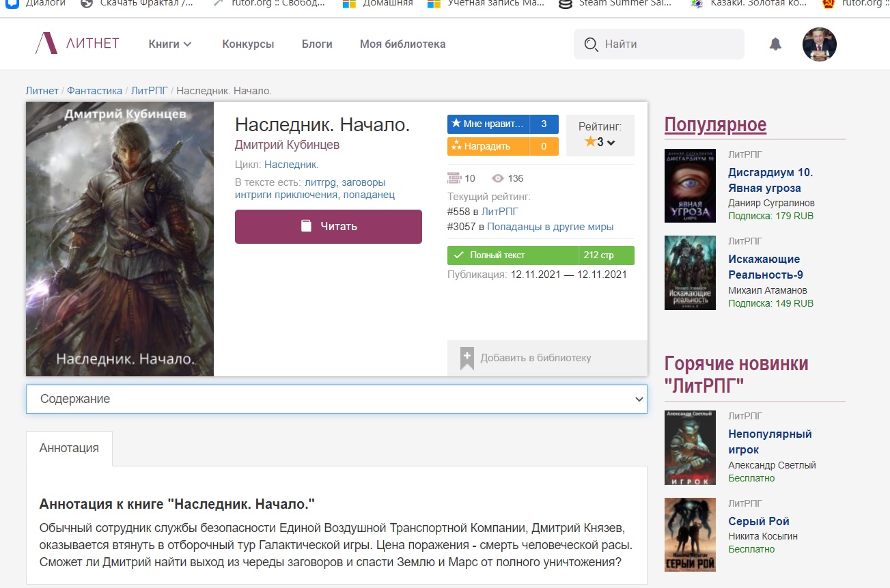The height and width of the screenshot is (588, 890).
Task: Open the ЛитРПГ breadcrumb link
Action: coord(150,90)
